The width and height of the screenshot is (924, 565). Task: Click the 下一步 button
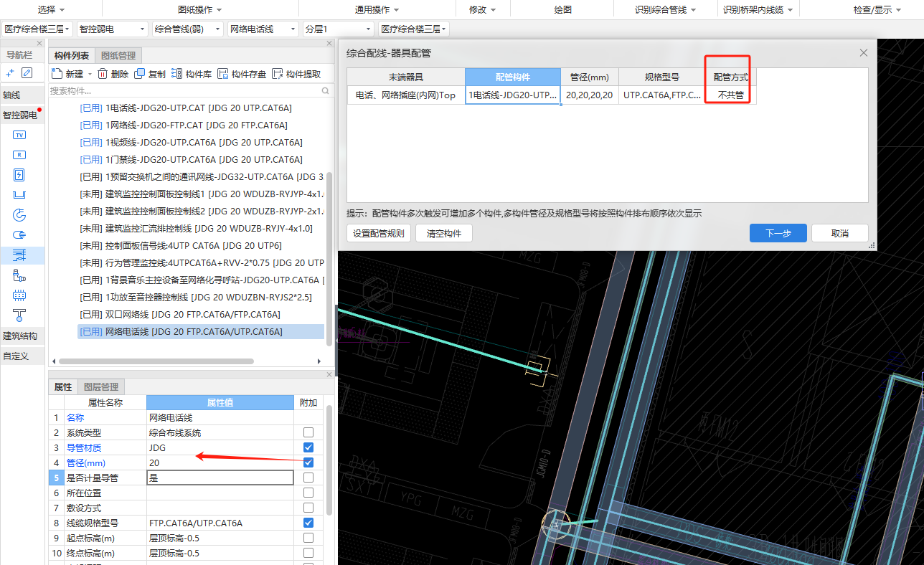click(x=778, y=233)
